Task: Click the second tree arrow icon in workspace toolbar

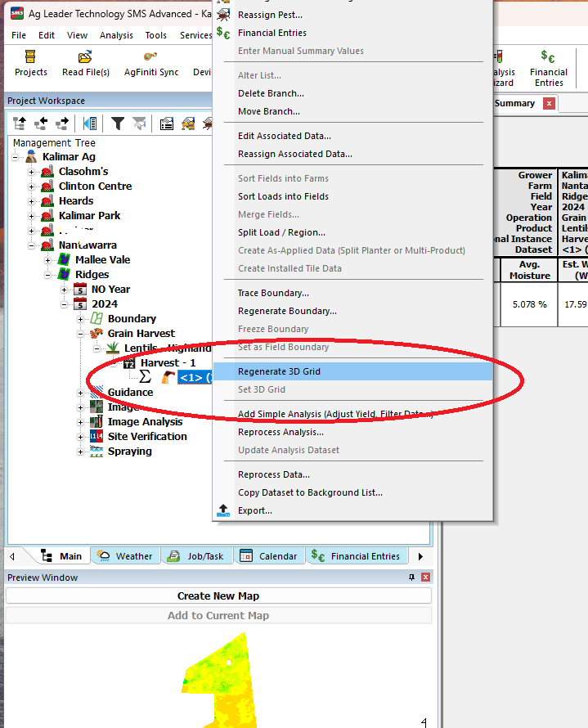Action: 41,124
